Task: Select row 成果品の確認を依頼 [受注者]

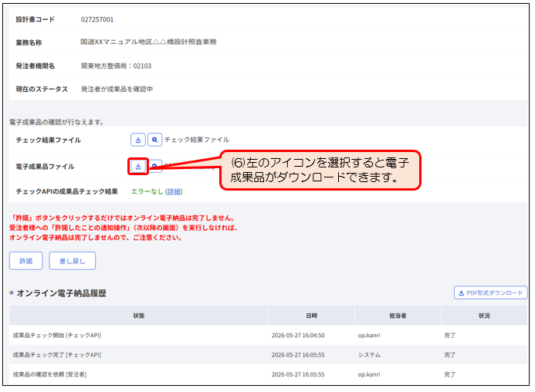Action: (268, 374)
